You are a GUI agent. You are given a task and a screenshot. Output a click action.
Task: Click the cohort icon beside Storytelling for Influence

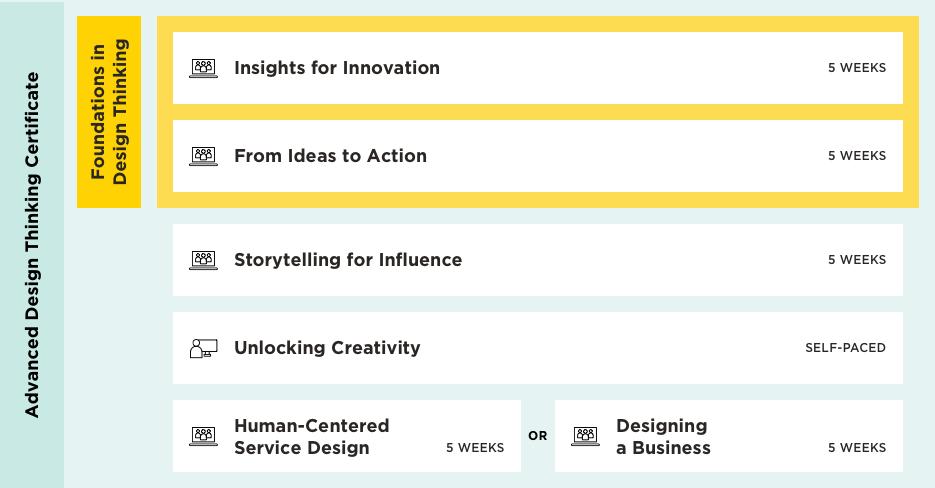click(203, 260)
